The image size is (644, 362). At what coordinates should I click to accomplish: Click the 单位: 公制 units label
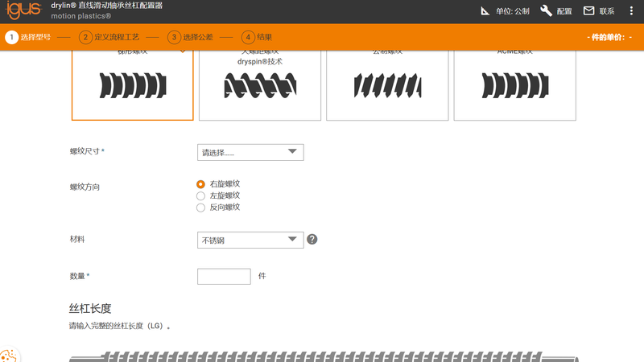click(x=513, y=11)
